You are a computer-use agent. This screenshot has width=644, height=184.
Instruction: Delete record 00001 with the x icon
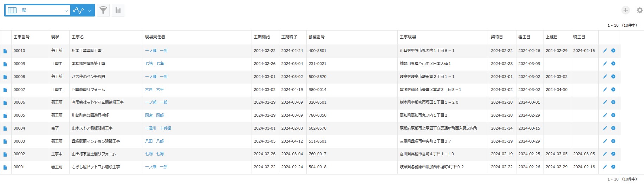613,167
